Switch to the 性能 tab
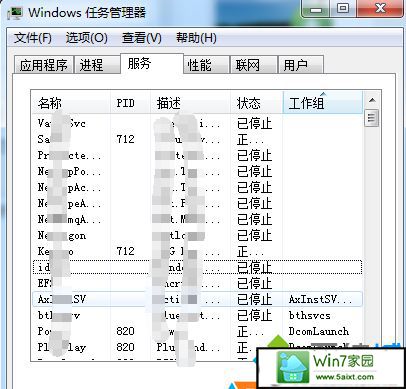406x389 pixels. coord(206,65)
